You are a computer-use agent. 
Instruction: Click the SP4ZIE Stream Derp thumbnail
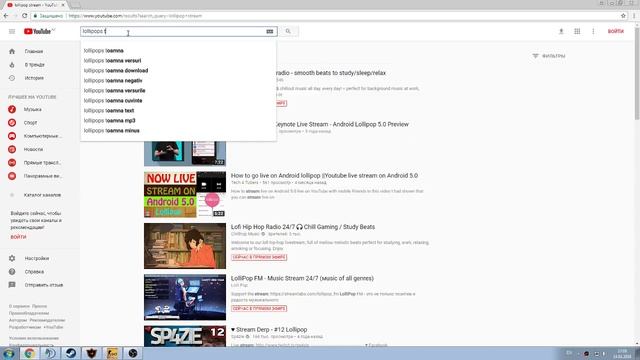(x=184, y=336)
